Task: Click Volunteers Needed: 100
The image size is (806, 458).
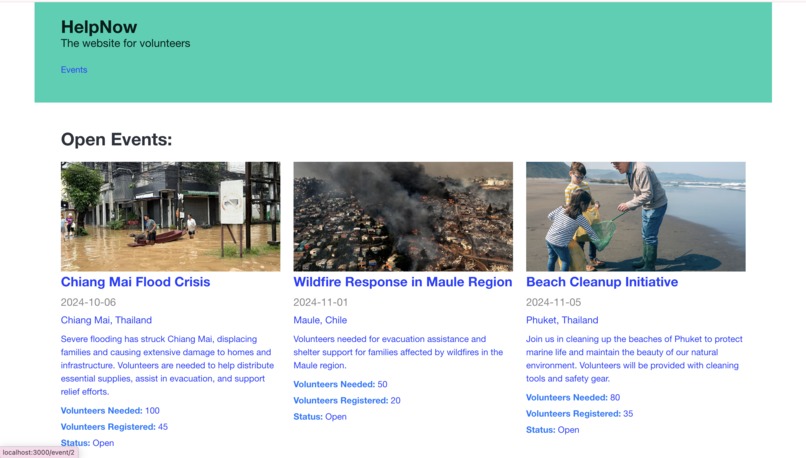Action: coord(110,410)
